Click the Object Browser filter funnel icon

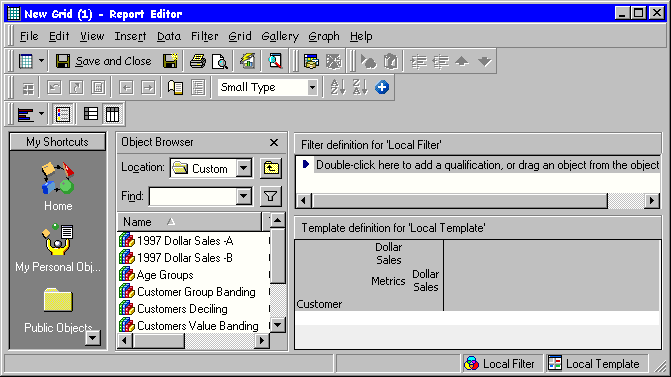[x=270, y=196]
